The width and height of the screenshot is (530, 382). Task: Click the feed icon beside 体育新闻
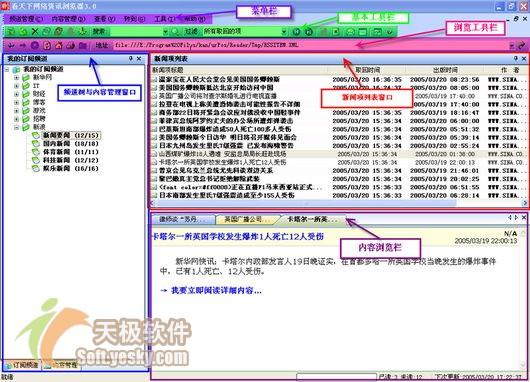click(36, 152)
